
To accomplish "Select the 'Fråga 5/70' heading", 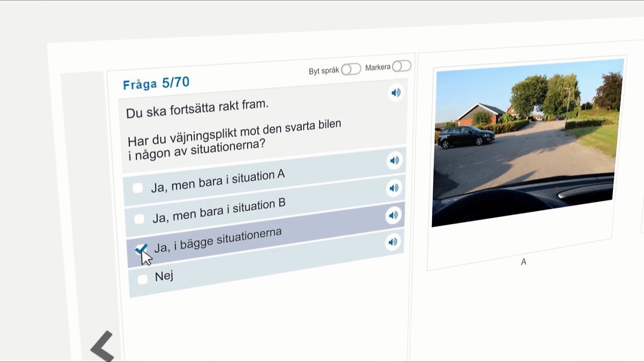I will [x=156, y=83].
